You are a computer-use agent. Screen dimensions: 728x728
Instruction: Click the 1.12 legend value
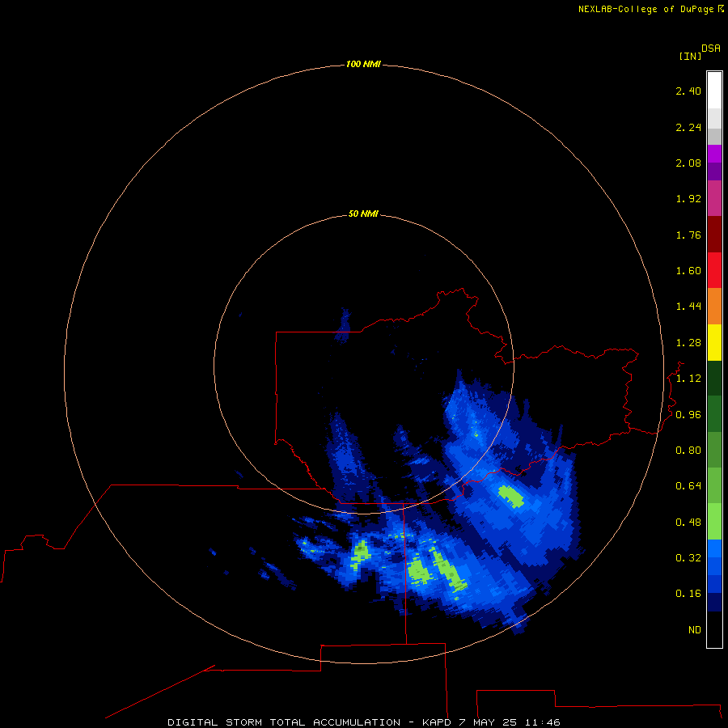tap(688, 379)
